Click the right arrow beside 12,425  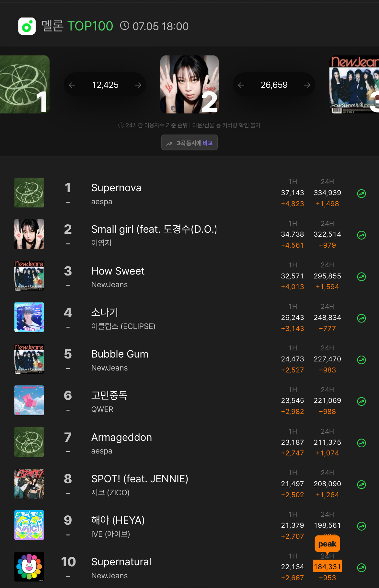point(138,85)
